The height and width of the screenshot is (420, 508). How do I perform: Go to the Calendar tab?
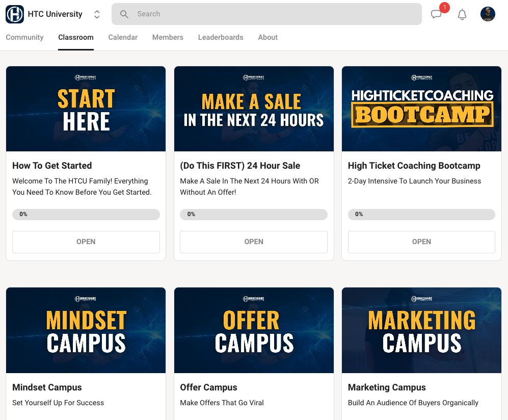click(123, 37)
